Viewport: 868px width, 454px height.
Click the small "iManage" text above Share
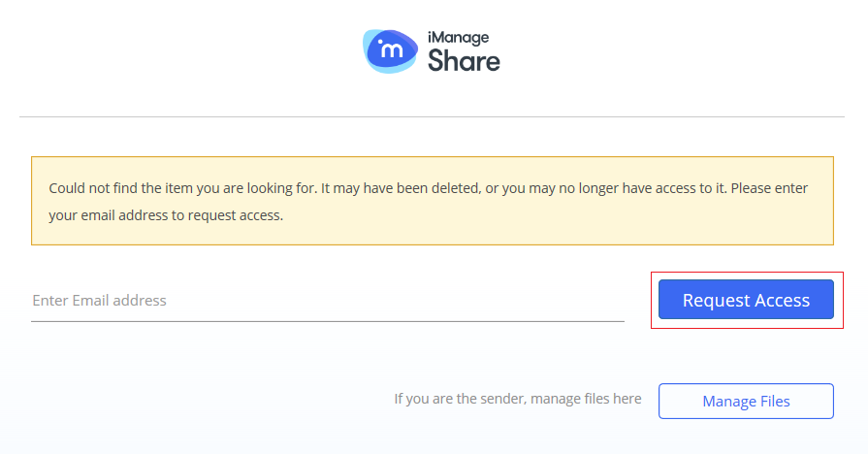[458, 38]
